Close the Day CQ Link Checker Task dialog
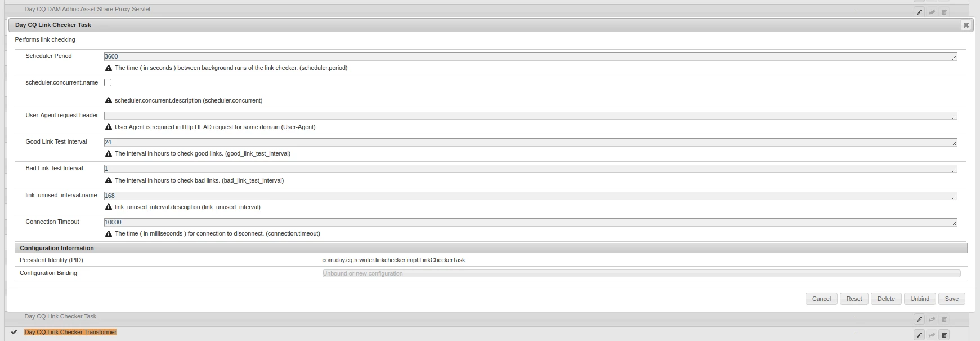This screenshot has width=980, height=341. [966, 25]
